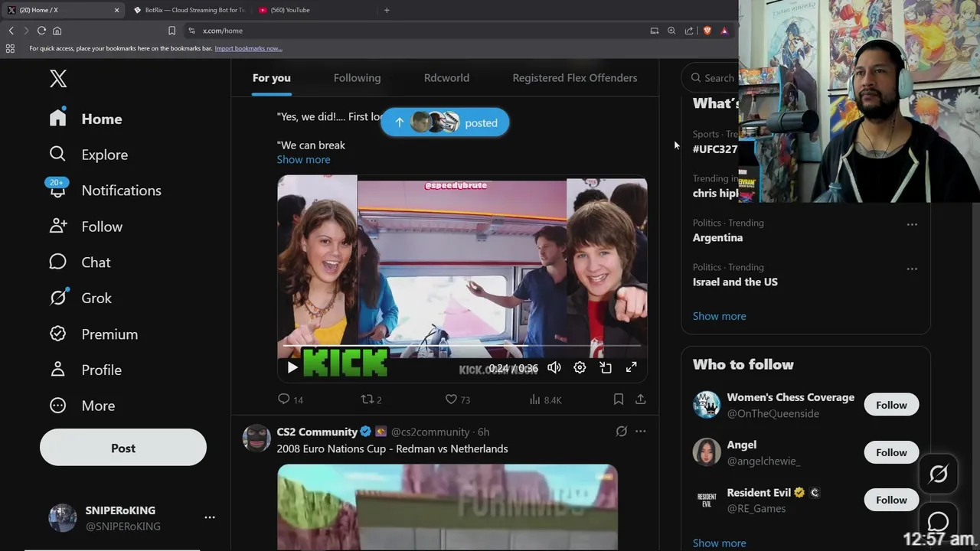Screen dimensions: 980x551
Task: Open CS2 Community profile name
Action: [317, 432]
